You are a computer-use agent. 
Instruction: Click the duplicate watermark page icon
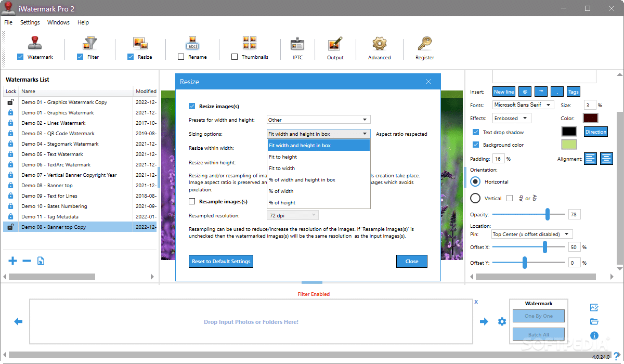(x=41, y=261)
